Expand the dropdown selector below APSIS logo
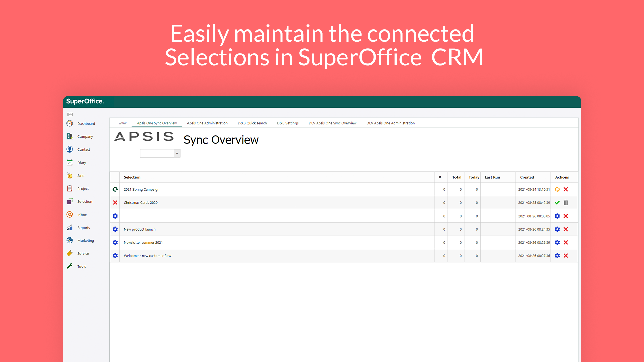The height and width of the screenshot is (362, 644). pos(177,153)
